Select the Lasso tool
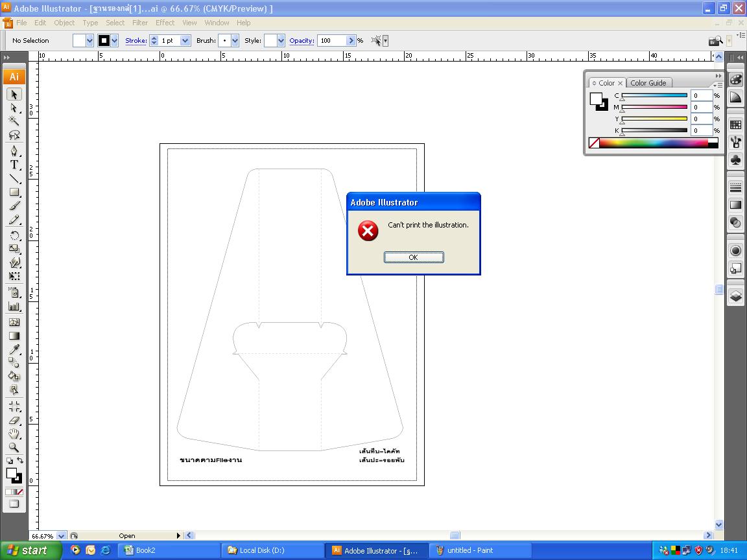Viewport: 747px width, 560px height. coord(14,135)
